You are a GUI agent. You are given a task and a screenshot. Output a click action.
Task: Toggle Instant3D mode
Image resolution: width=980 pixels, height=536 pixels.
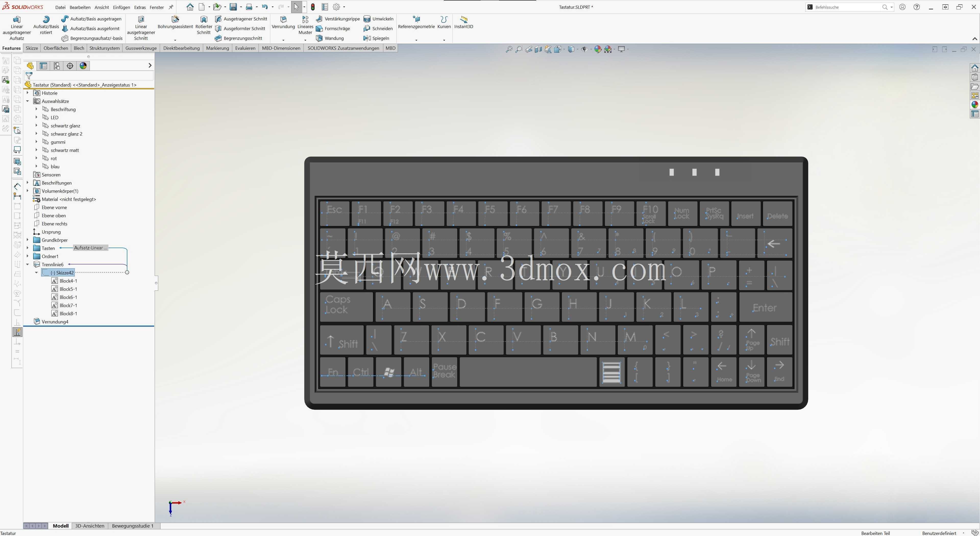[463, 23]
